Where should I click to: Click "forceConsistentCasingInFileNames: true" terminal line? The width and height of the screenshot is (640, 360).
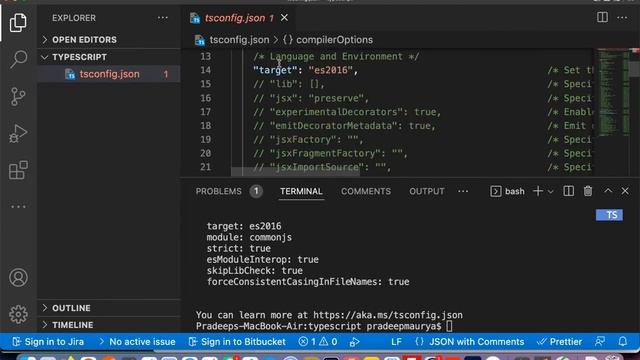[x=308, y=282]
